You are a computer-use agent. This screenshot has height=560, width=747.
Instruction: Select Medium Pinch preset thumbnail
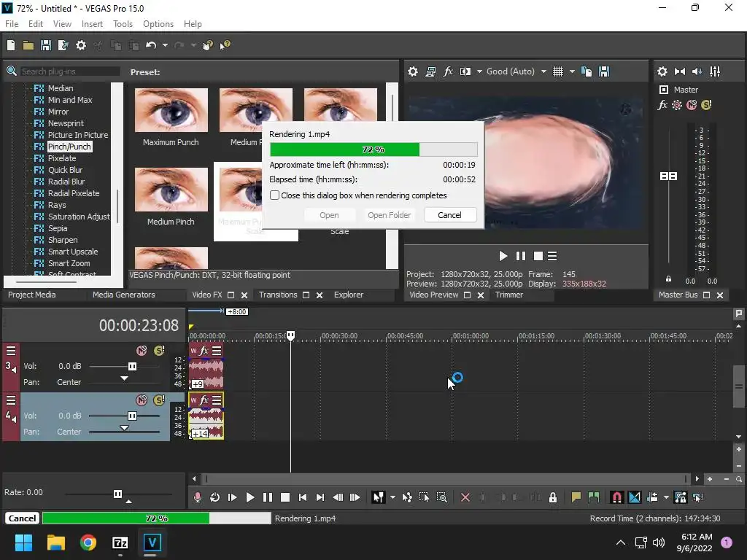[x=171, y=190]
